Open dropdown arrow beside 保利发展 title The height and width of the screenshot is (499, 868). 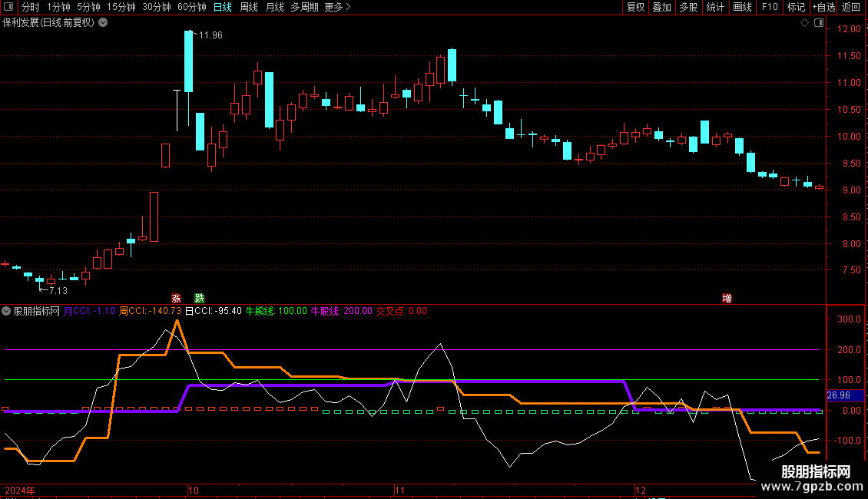104,23
